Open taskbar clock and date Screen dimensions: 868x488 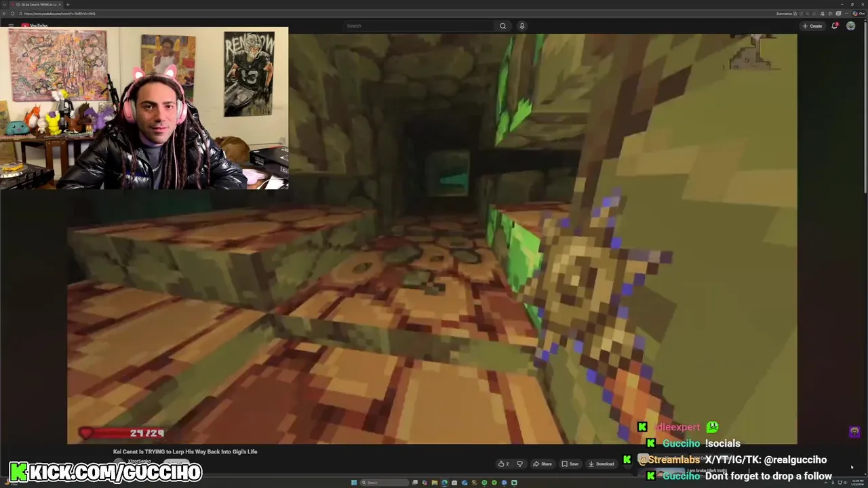click(x=857, y=481)
